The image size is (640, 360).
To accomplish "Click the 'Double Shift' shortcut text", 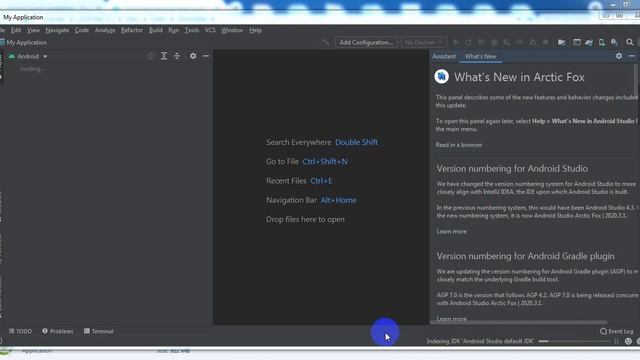I will pos(356,142).
